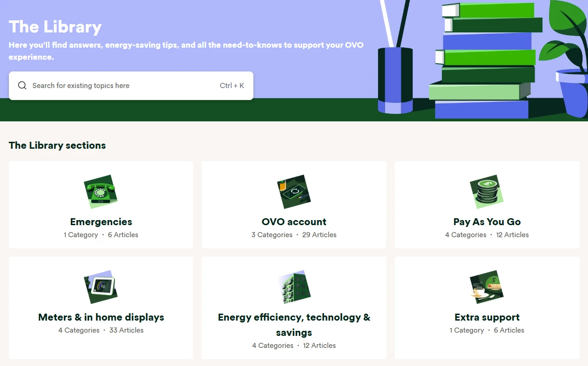
Task: Open the Extra support section title
Action: coord(487,317)
